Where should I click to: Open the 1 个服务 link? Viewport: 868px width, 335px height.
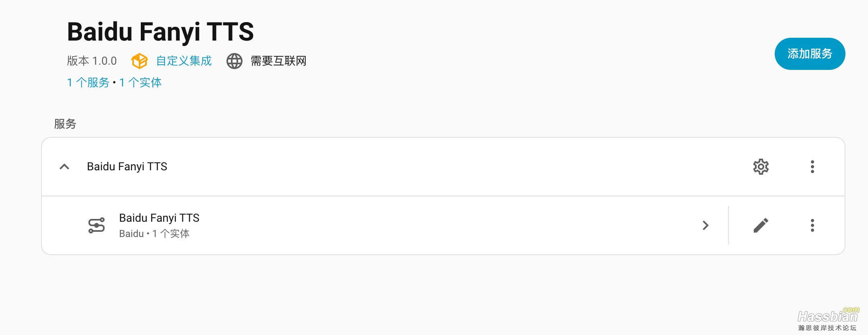(88, 82)
